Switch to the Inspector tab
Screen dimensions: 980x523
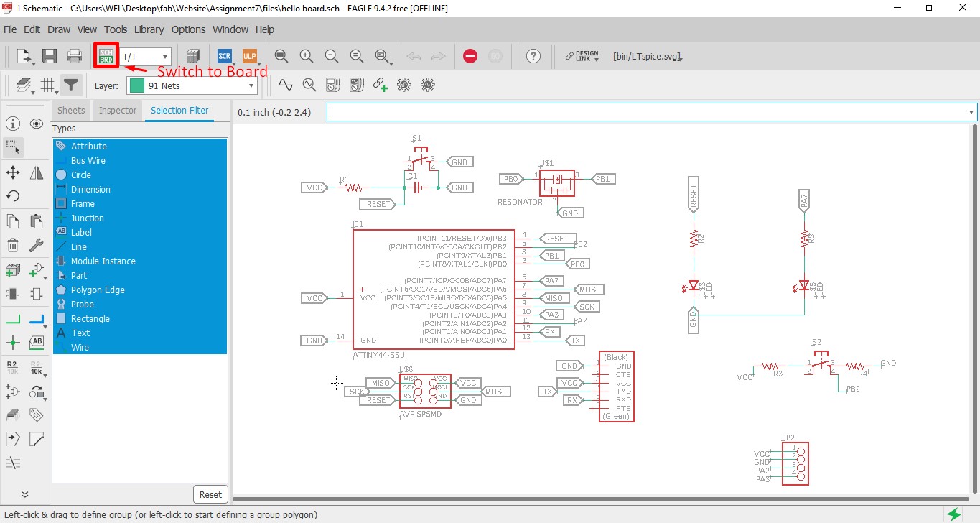point(118,110)
